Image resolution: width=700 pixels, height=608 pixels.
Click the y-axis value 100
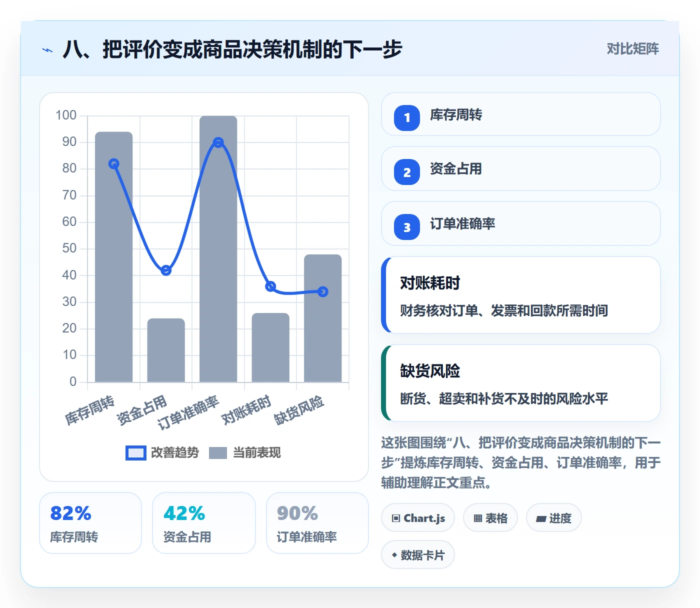coord(66,115)
